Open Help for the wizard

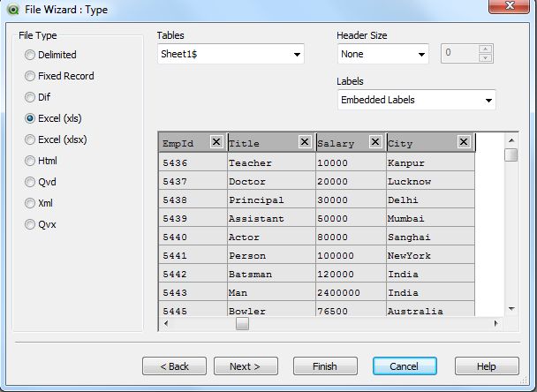pyautogui.click(x=487, y=366)
